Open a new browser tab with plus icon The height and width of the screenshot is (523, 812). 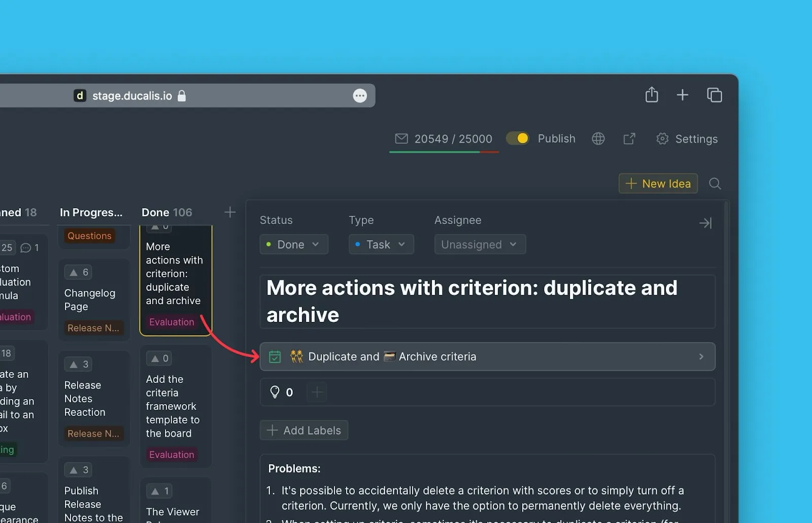coord(683,95)
